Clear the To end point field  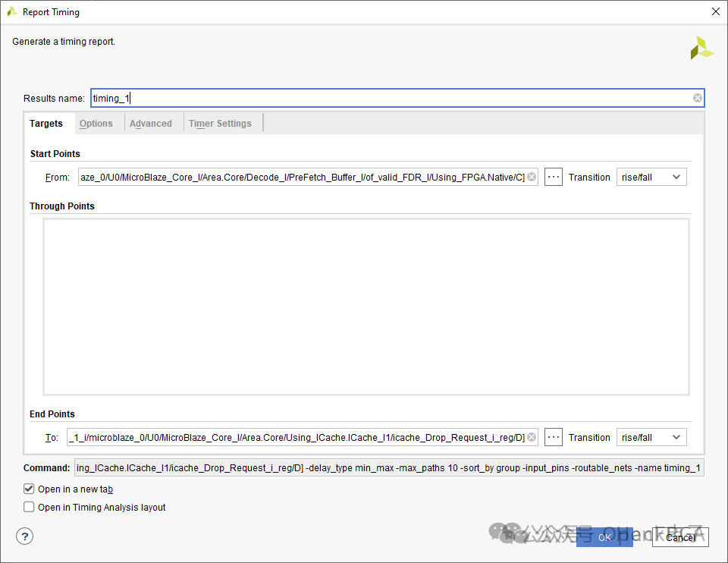click(532, 437)
